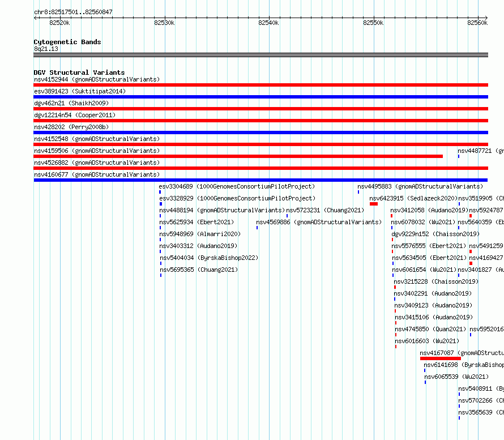
Task: Click the 8q21.13 cytogenetic band bar
Action: click(260, 55)
